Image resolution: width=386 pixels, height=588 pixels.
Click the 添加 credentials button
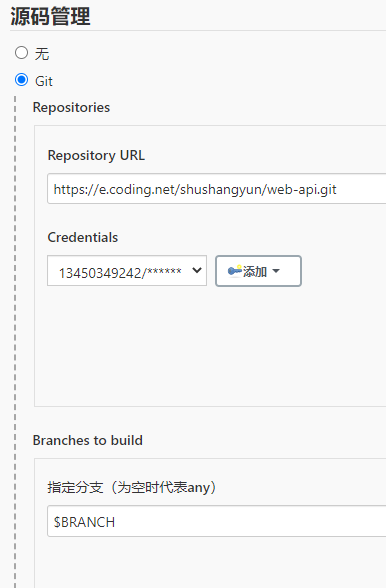258,271
